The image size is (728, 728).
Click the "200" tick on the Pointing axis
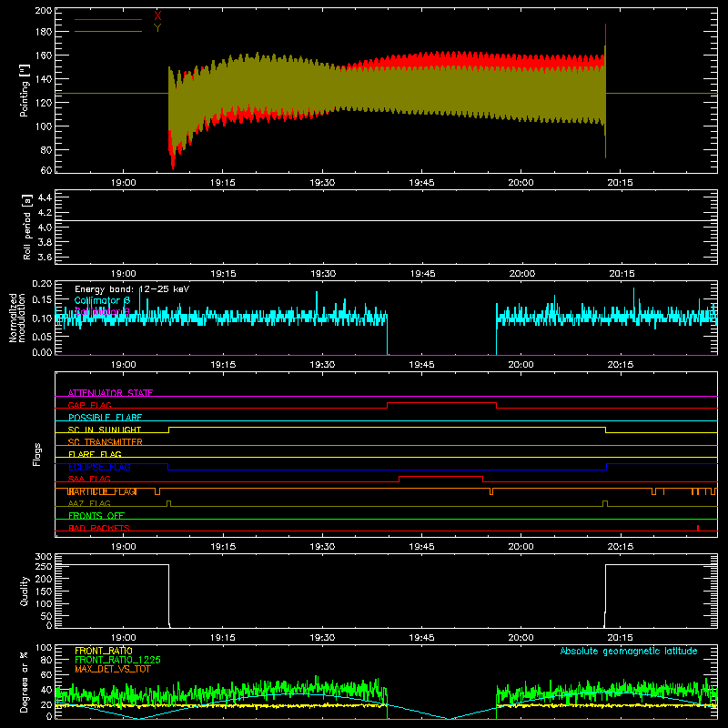pyautogui.click(x=44, y=10)
